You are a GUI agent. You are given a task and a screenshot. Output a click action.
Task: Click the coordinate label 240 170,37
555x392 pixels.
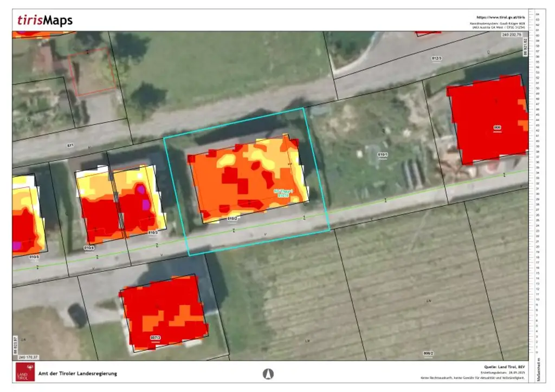(x=28, y=357)
